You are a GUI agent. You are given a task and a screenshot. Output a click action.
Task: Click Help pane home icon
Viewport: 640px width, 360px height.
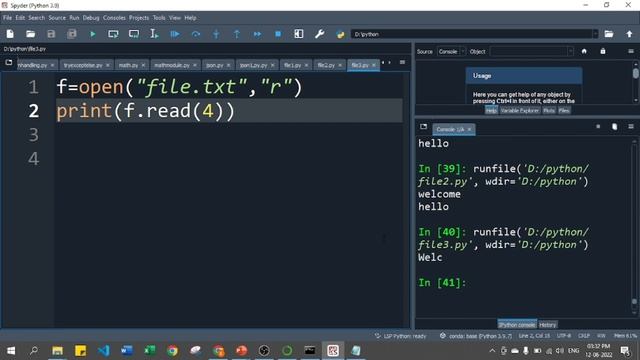coord(584,51)
